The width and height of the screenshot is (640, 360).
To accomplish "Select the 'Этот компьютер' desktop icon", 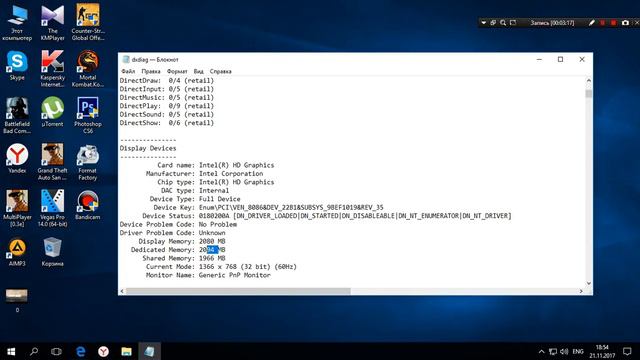I will pos(17,22).
